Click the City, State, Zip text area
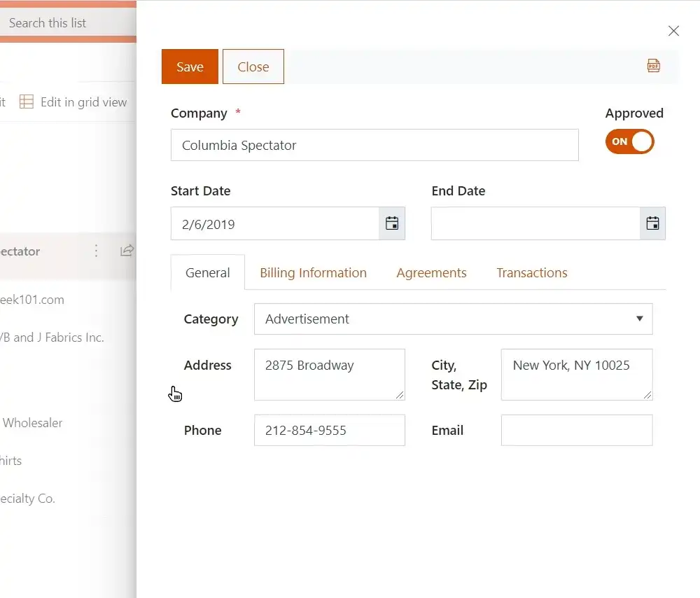 (x=577, y=375)
